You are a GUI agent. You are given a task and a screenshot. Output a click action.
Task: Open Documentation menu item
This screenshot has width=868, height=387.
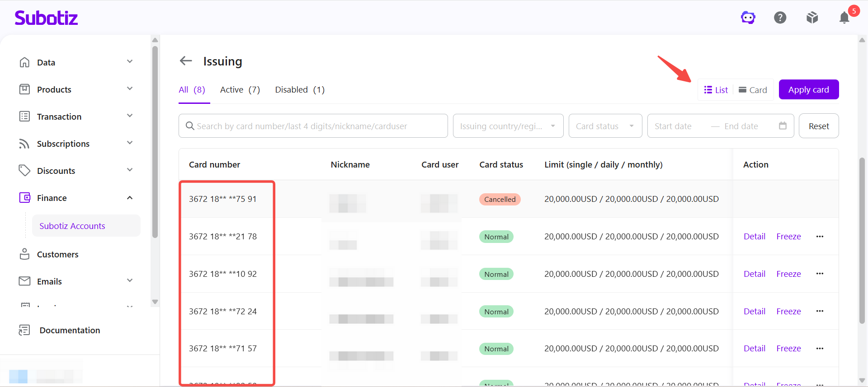70,330
